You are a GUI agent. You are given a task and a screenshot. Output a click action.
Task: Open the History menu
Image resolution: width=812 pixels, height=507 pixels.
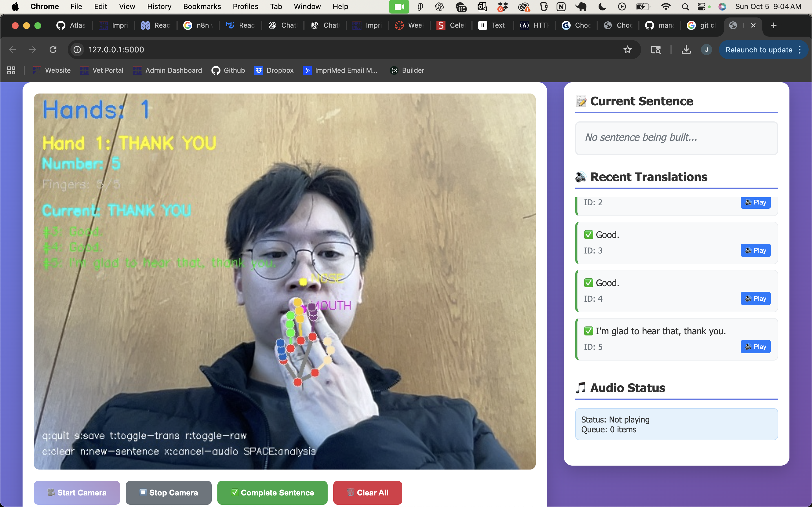[x=159, y=6]
